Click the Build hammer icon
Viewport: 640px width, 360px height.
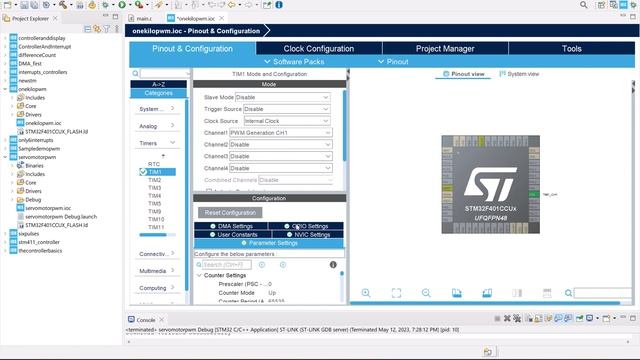click(x=63, y=5)
